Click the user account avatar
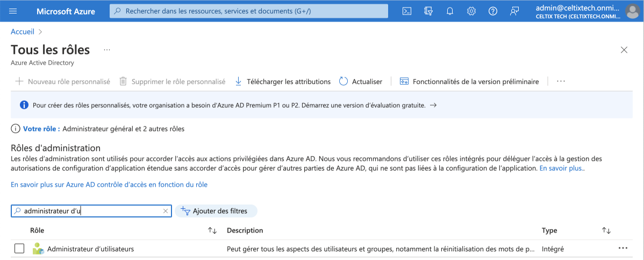This screenshot has width=644, height=260. point(632,11)
